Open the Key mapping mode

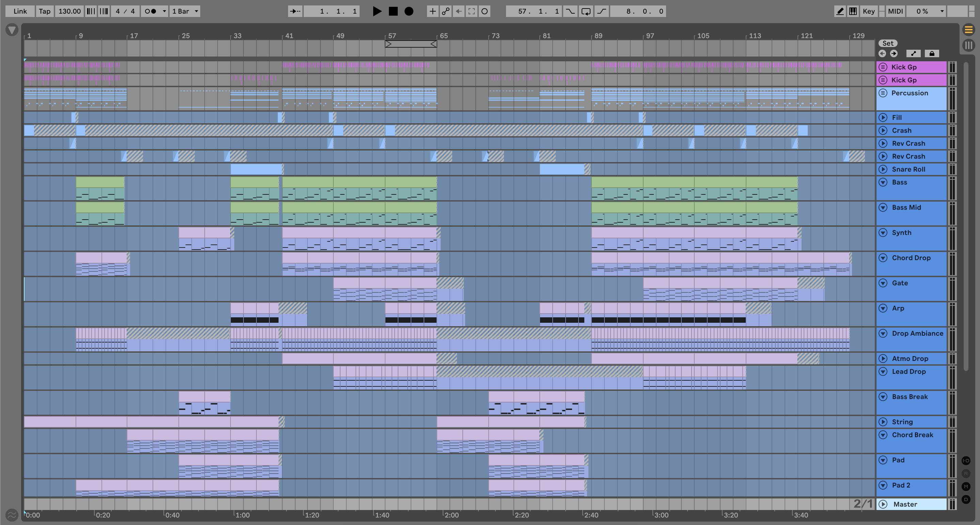coord(869,12)
